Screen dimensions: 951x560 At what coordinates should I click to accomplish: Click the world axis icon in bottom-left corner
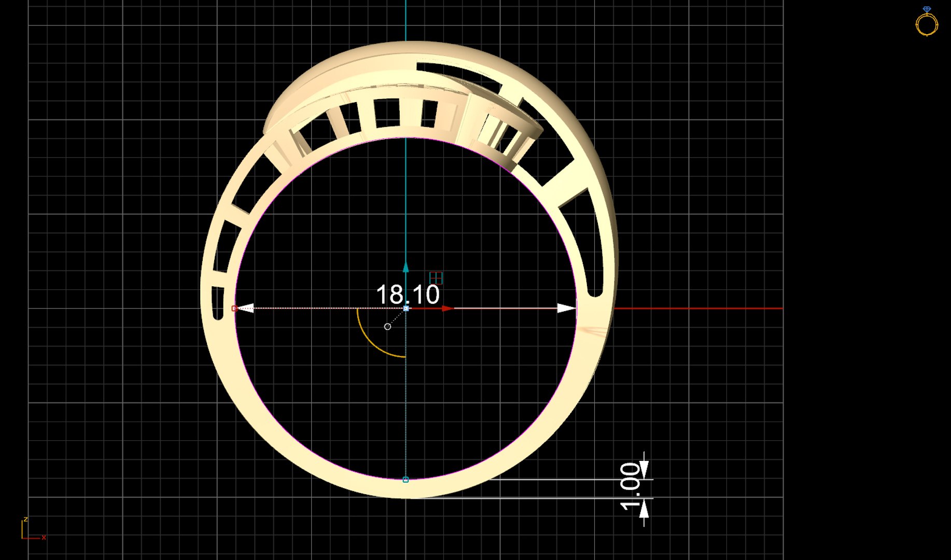(33, 529)
